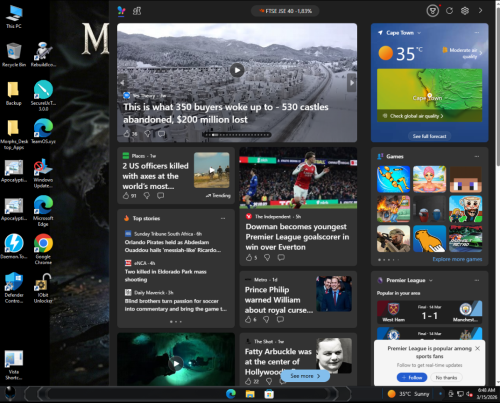Click the Follow button for Premier League
Viewport: 500px width, 403px height.
(x=412, y=377)
